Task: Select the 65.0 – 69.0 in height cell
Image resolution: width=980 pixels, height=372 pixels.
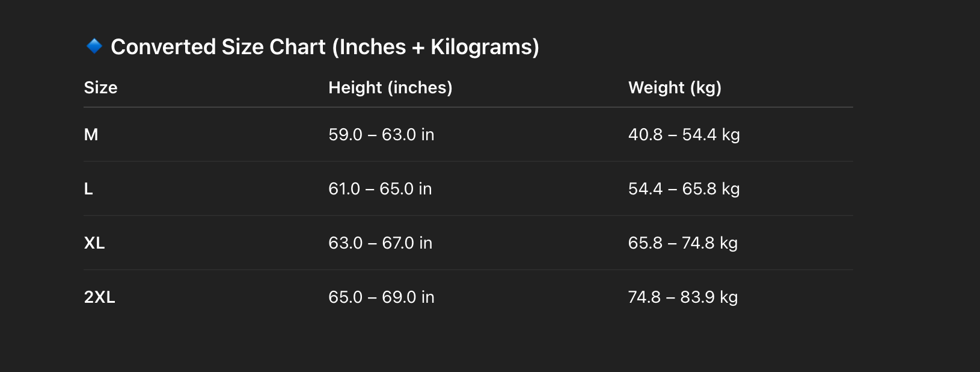Action: click(381, 297)
